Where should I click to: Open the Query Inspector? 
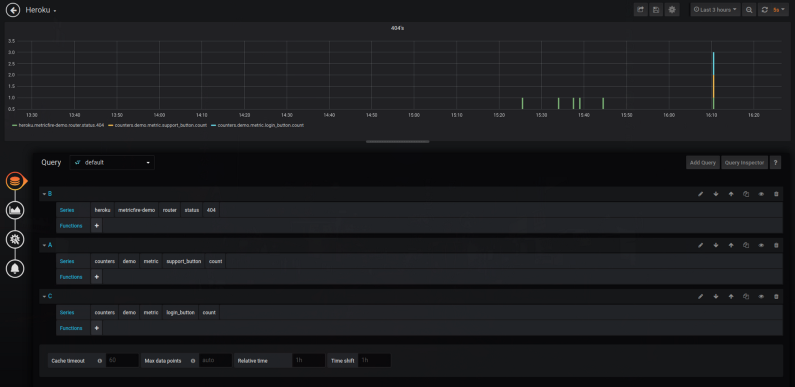pyautogui.click(x=744, y=162)
